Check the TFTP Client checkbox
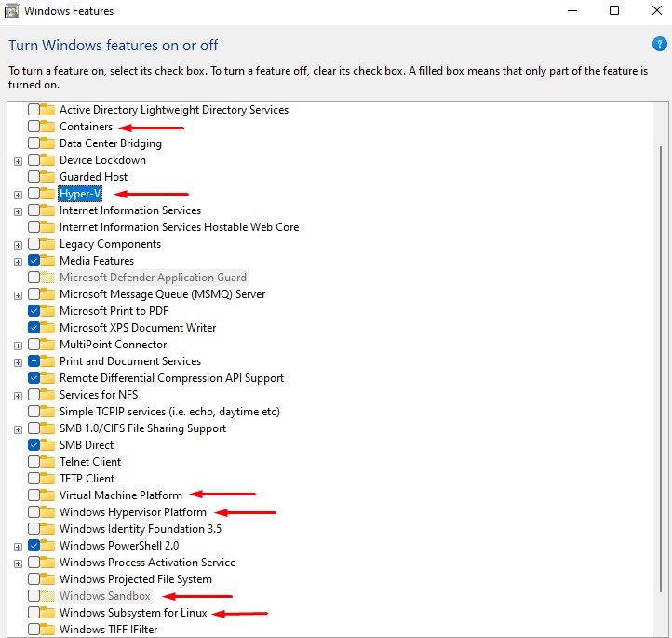672x638 pixels. (34, 478)
